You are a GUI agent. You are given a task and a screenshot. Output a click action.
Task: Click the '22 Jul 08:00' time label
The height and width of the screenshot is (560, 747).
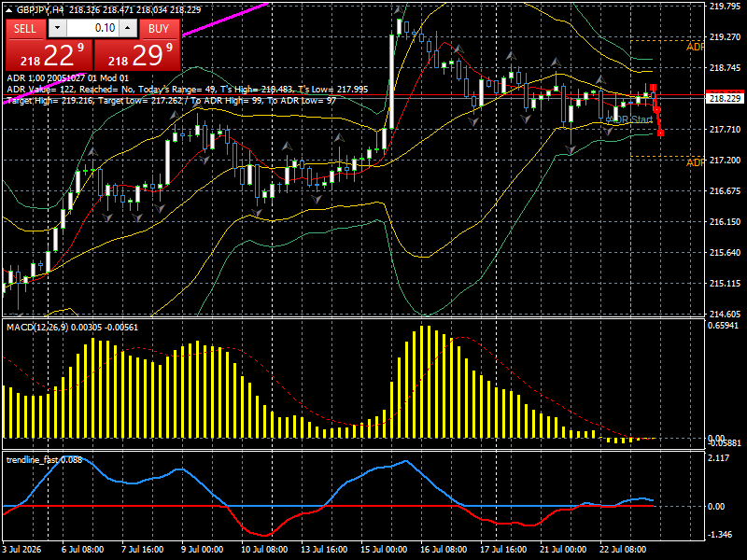pyautogui.click(x=624, y=550)
